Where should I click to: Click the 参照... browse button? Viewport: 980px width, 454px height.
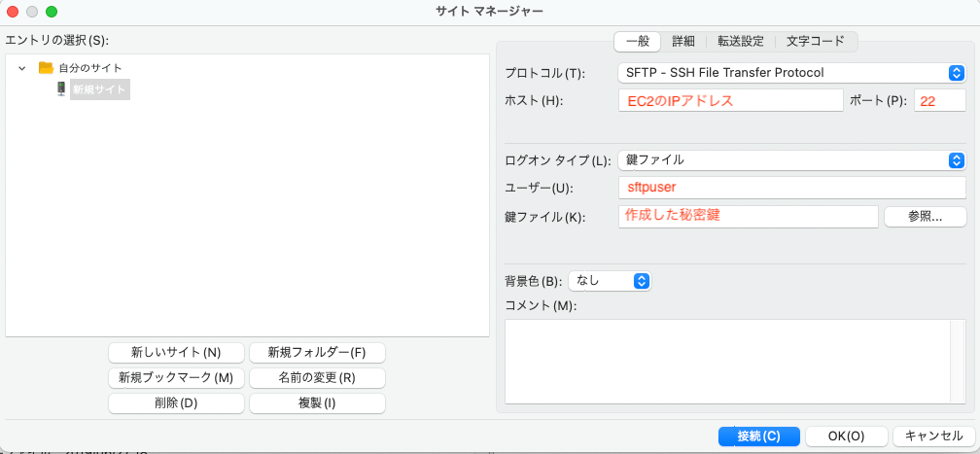coord(926,217)
